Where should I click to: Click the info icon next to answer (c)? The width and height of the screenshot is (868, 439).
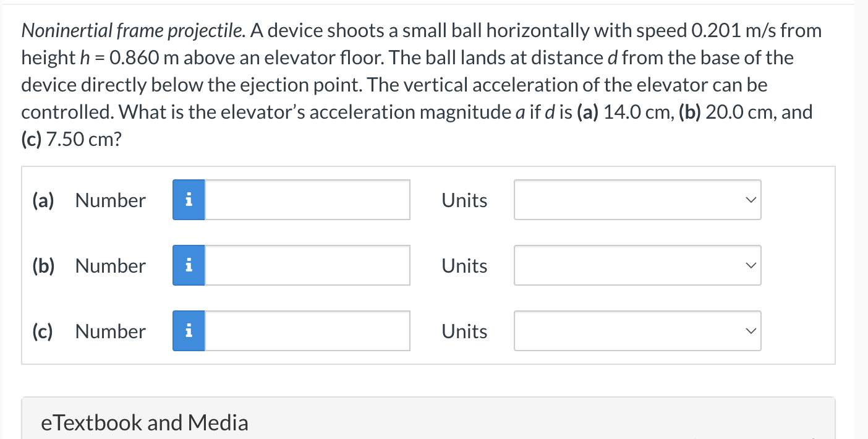point(189,331)
